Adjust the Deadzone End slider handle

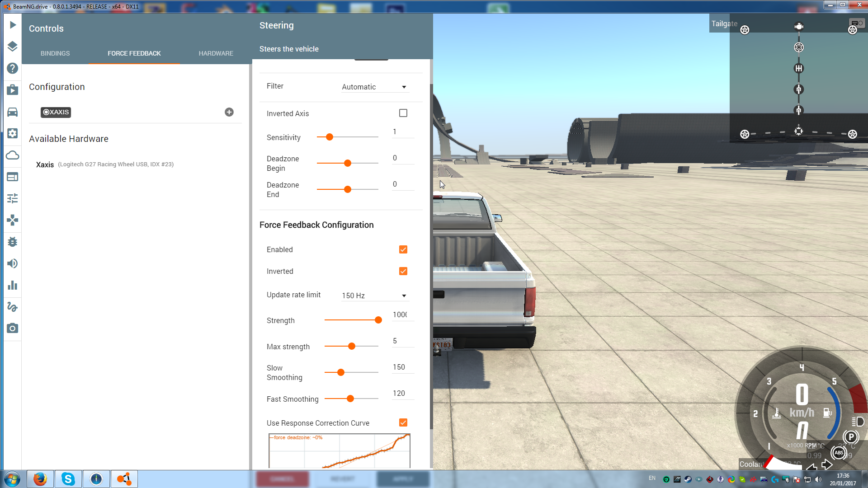tap(348, 189)
